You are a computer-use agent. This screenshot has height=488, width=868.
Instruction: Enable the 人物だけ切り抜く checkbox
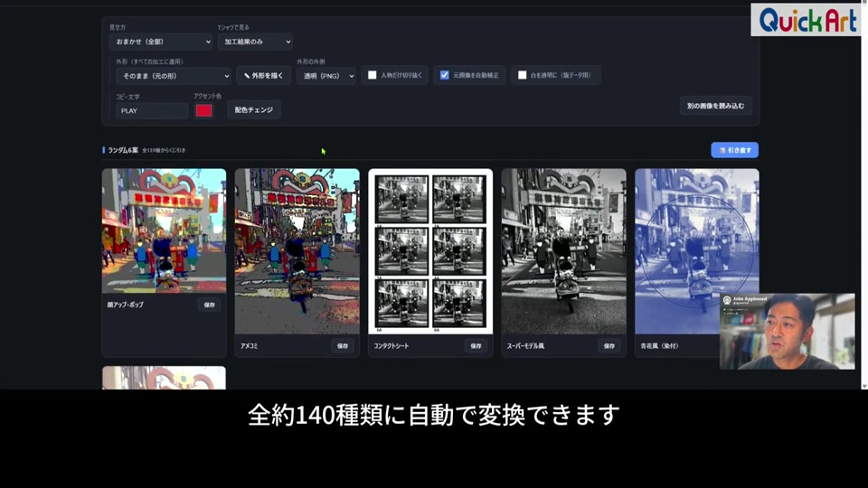pyautogui.click(x=373, y=75)
